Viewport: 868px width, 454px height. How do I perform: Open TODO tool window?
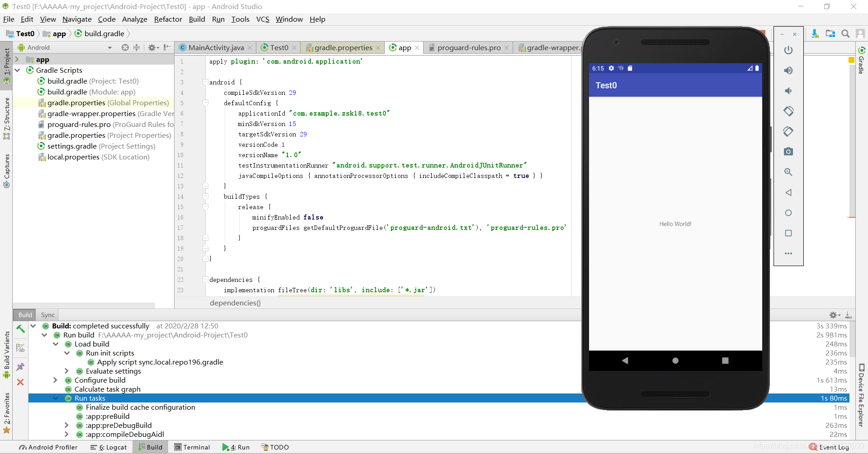(275, 447)
